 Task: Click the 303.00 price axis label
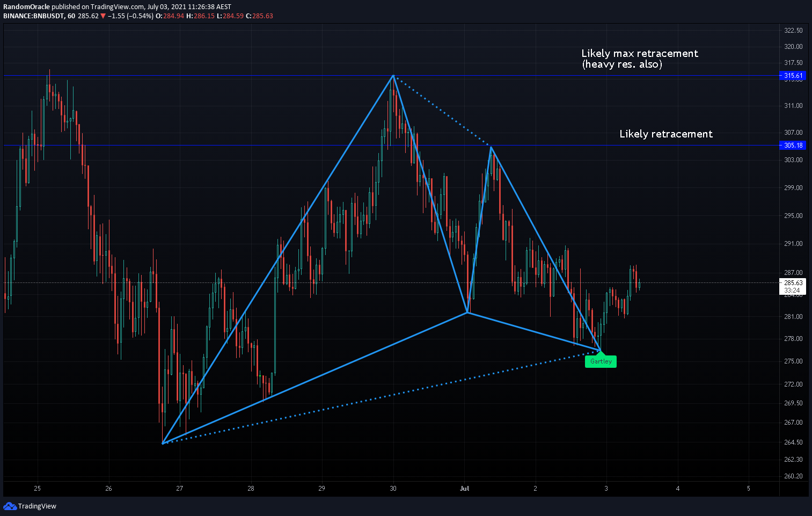pos(793,160)
